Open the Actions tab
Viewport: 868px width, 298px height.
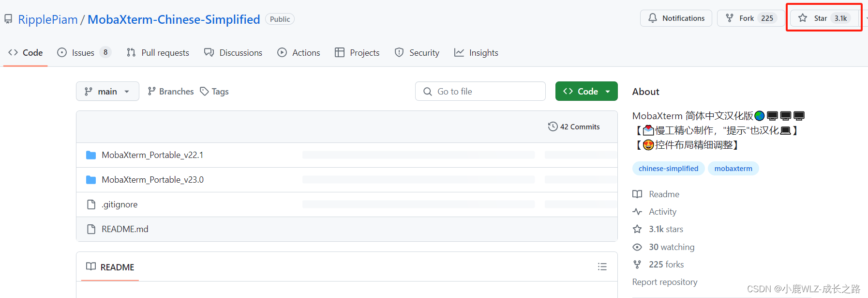299,52
